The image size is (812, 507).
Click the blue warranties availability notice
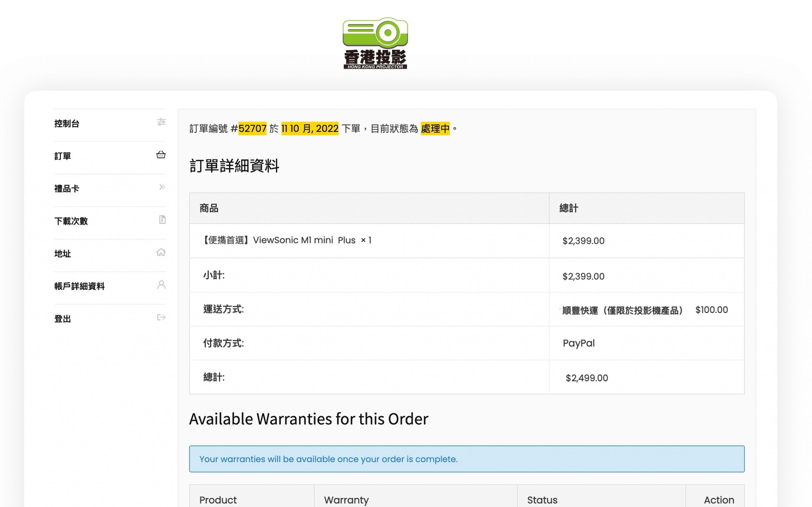[x=467, y=459]
